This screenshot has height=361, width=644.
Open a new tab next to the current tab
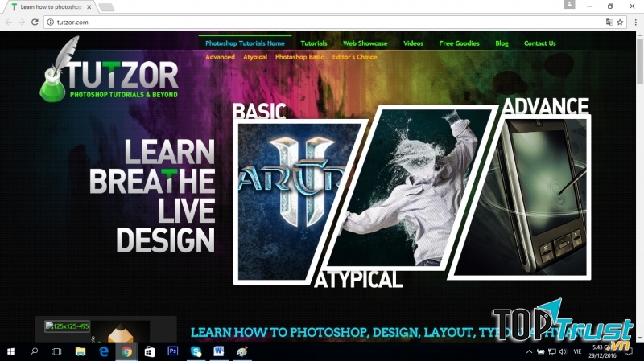tap(106, 7)
